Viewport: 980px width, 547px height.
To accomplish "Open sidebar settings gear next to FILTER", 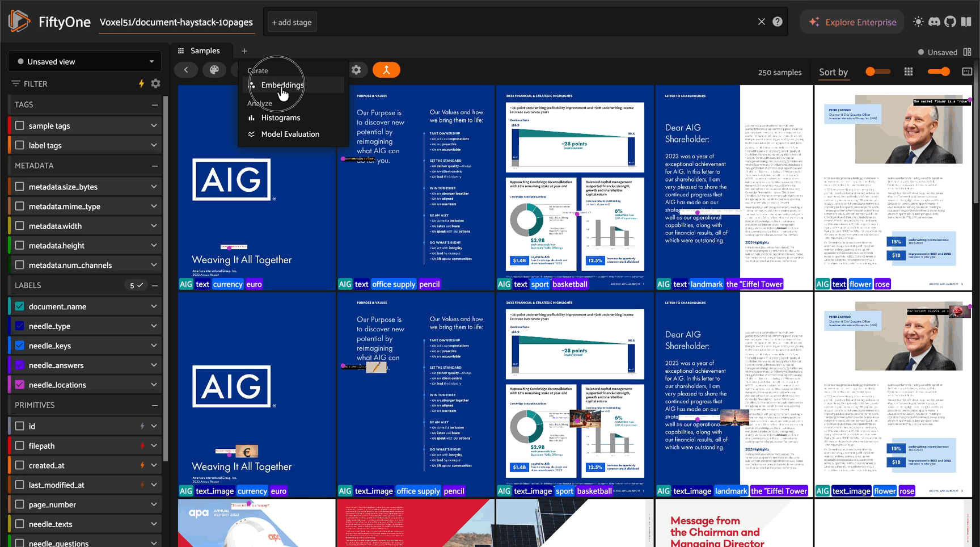I will [x=155, y=83].
